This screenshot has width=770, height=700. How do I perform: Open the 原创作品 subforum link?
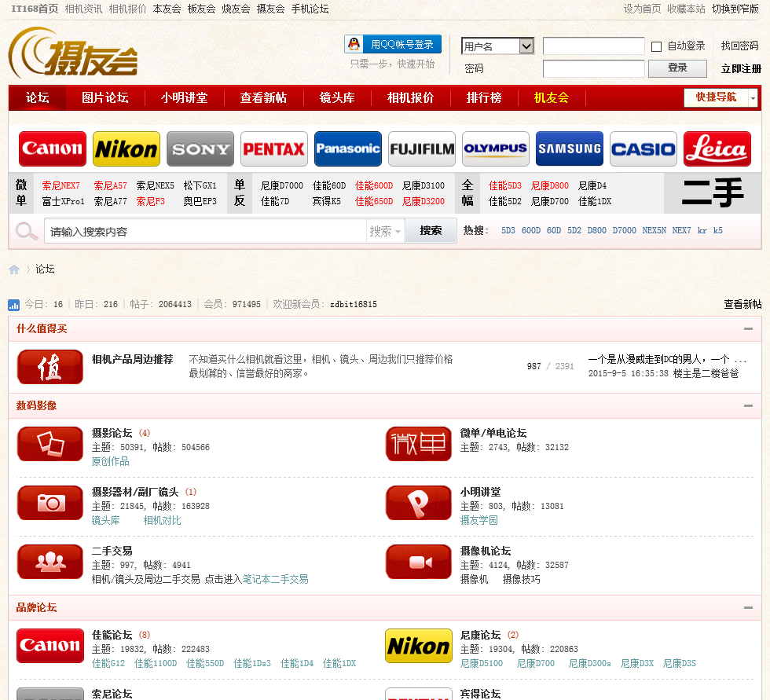(111, 461)
